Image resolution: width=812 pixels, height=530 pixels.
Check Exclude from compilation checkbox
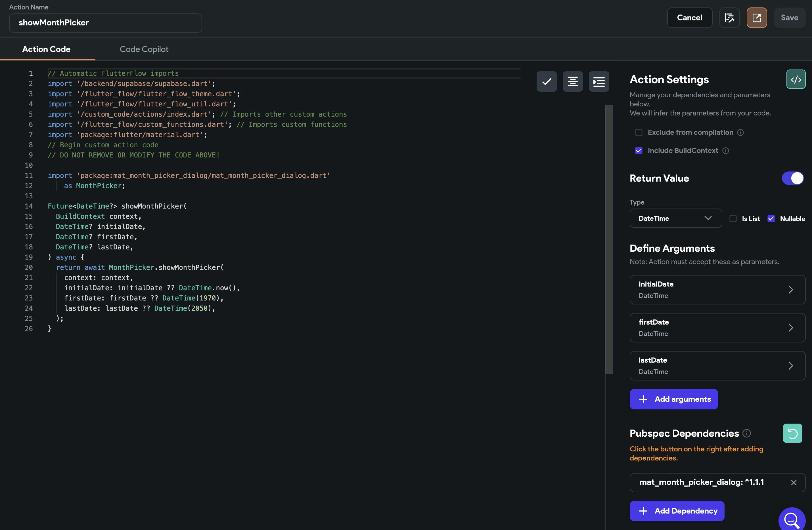pos(639,132)
